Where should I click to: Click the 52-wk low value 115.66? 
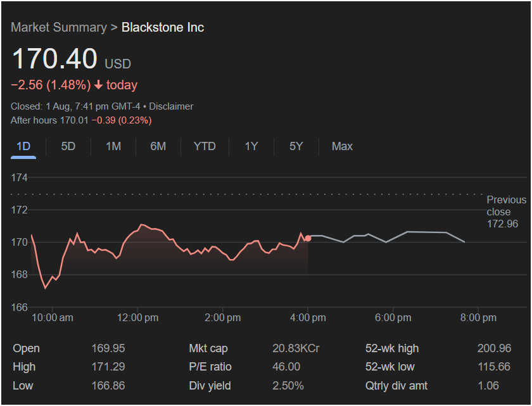pos(494,367)
